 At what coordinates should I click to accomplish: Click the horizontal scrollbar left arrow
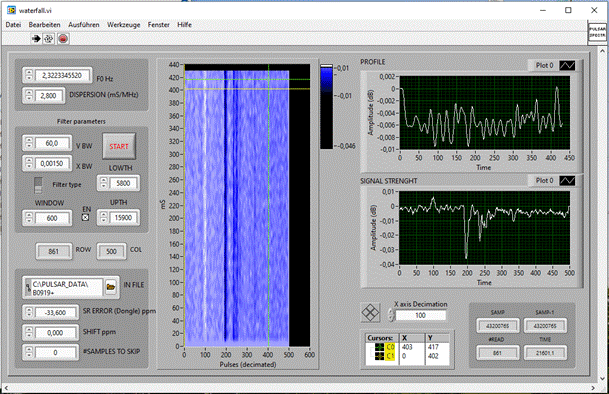tap(5, 388)
